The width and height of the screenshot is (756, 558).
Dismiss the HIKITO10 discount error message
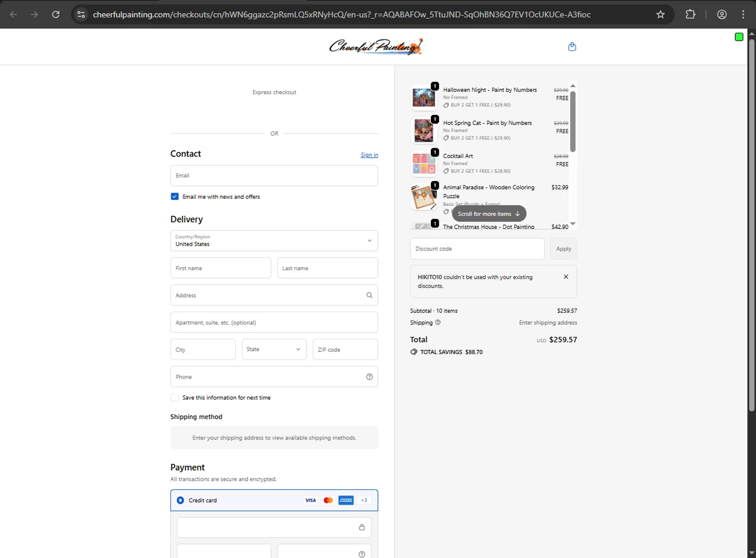coord(566,277)
